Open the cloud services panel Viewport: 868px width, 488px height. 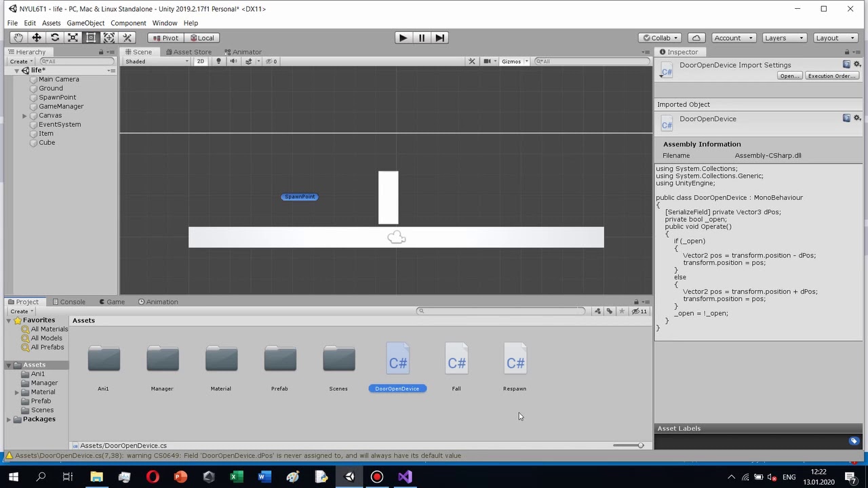pos(696,38)
